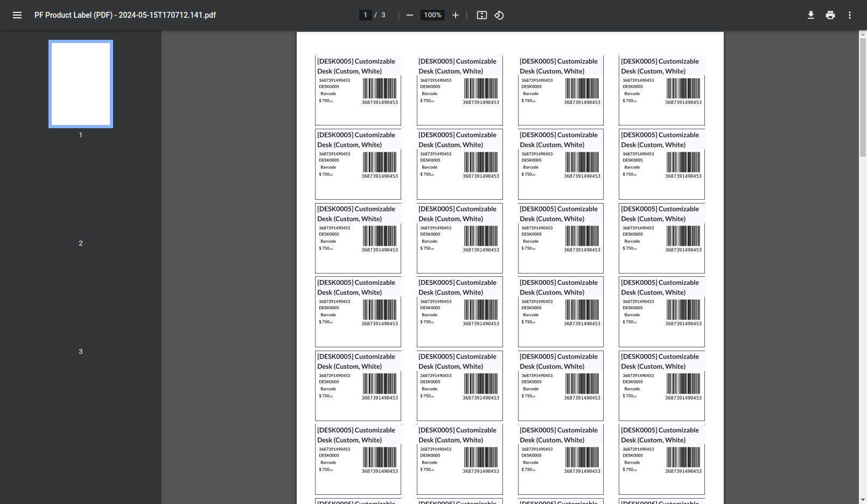Select the 100% zoom level field
867x504 pixels.
[x=432, y=15]
